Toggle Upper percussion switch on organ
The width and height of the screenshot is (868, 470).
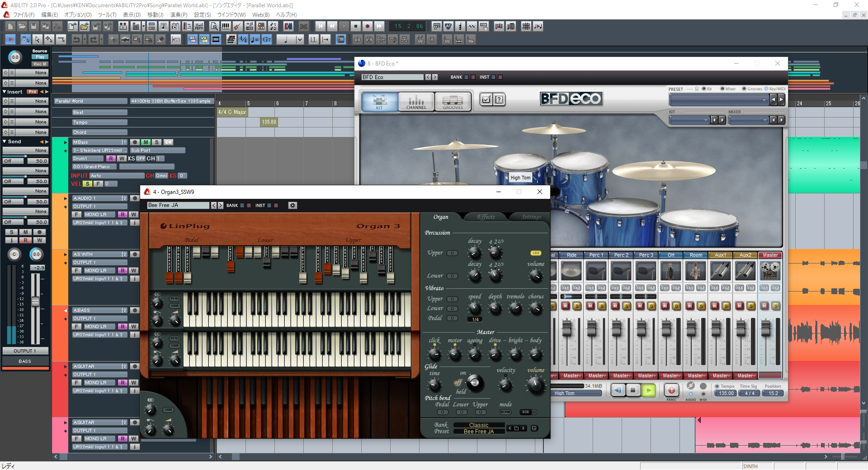point(453,253)
